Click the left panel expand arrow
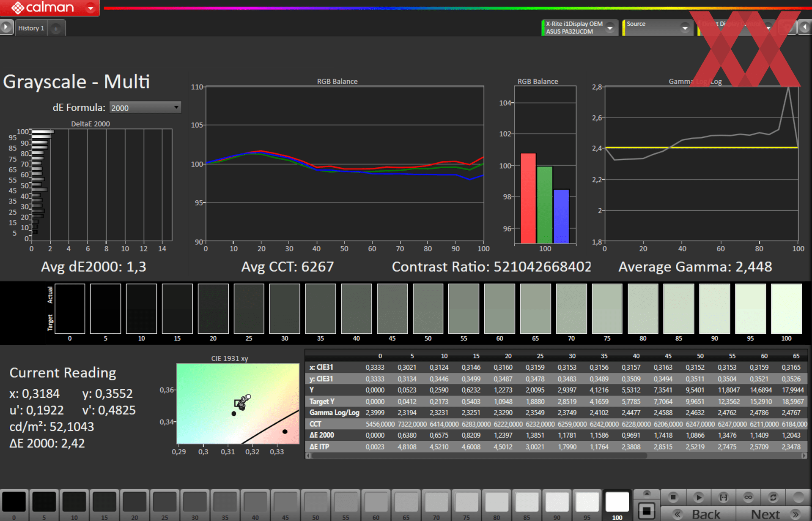Viewport: 812px width, 521px height. [6, 27]
